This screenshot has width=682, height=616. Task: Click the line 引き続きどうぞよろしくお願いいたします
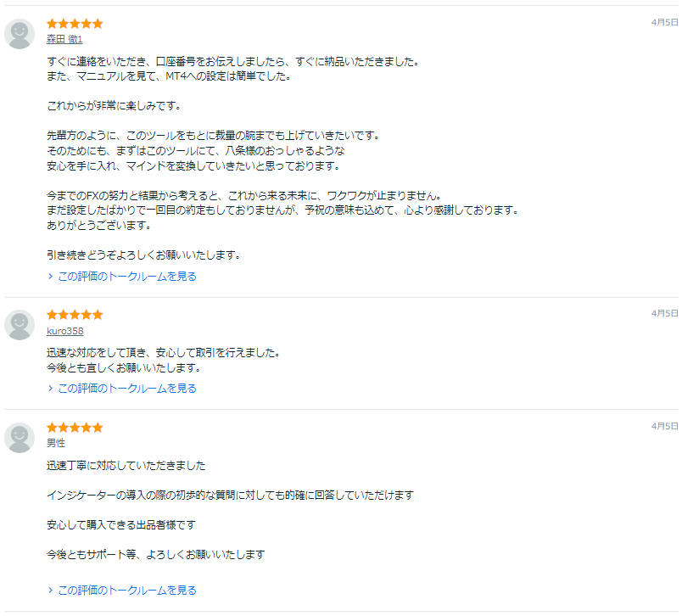click(144, 255)
